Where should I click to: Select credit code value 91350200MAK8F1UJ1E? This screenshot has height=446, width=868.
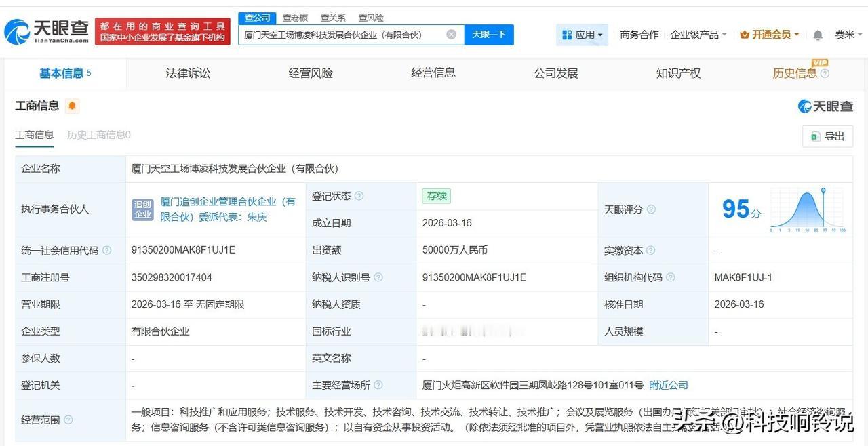click(x=183, y=250)
